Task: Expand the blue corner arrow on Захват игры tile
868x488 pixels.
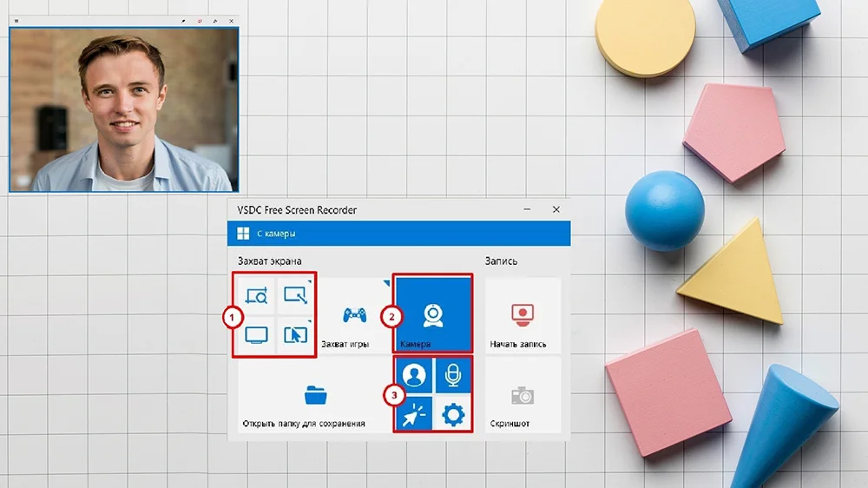Action: pos(386,283)
